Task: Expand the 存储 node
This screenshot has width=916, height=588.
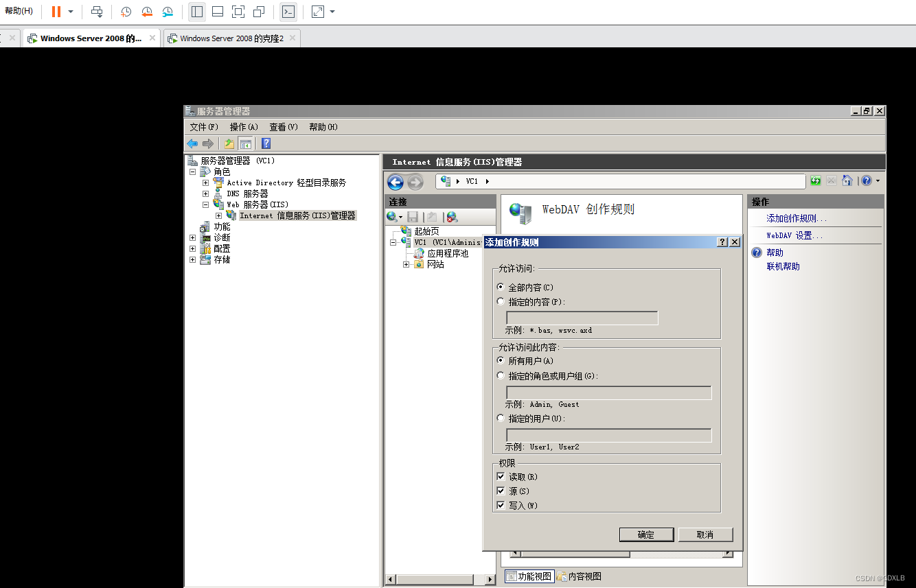Action: point(193,259)
